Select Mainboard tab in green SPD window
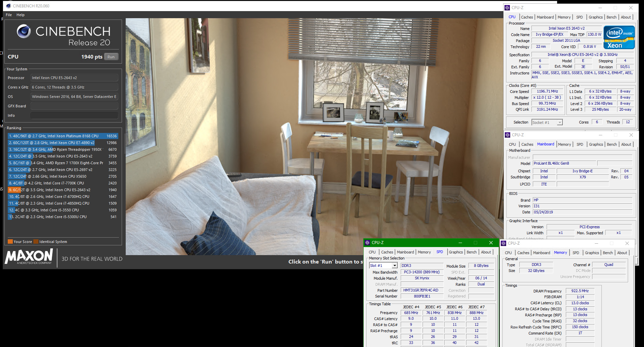 pos(405,252)
